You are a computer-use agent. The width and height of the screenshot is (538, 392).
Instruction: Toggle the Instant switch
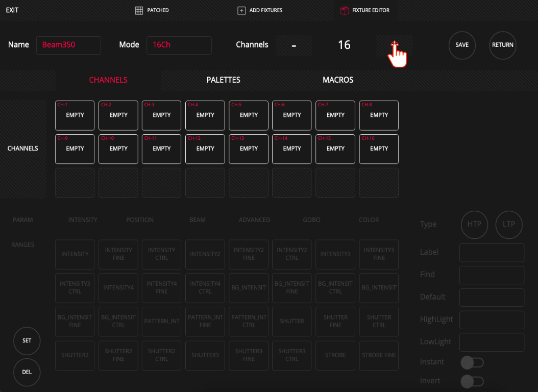(x=472, y=362)
